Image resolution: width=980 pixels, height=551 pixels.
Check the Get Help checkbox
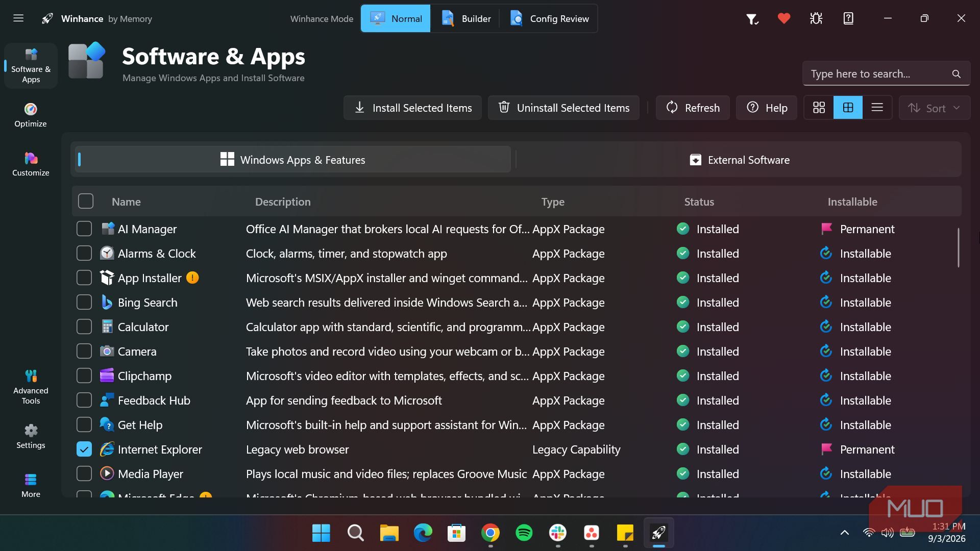[x=84, y=424]
